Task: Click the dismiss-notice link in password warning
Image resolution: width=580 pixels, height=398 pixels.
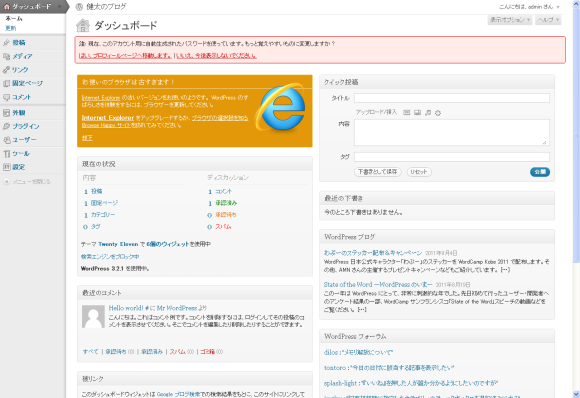Action: coord(216,55)
